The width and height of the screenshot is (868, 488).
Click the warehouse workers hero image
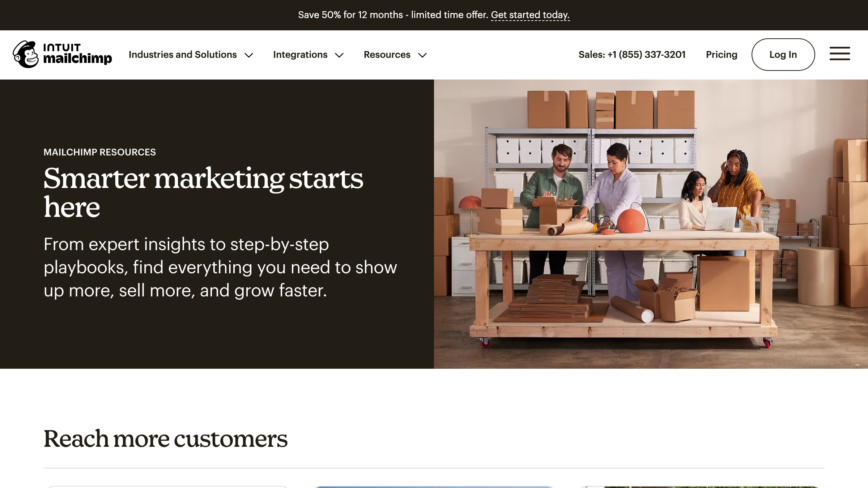click(x=651, y=224)
